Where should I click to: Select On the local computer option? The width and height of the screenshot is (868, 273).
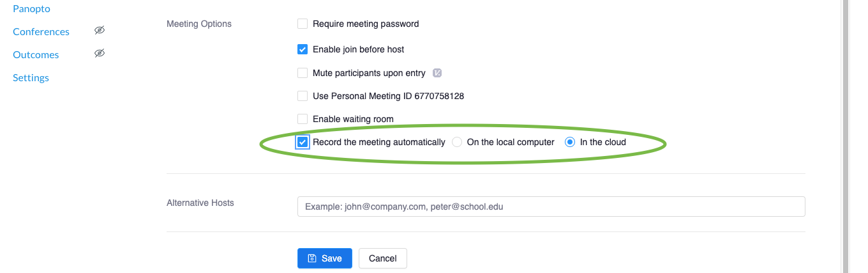[457, 142]
